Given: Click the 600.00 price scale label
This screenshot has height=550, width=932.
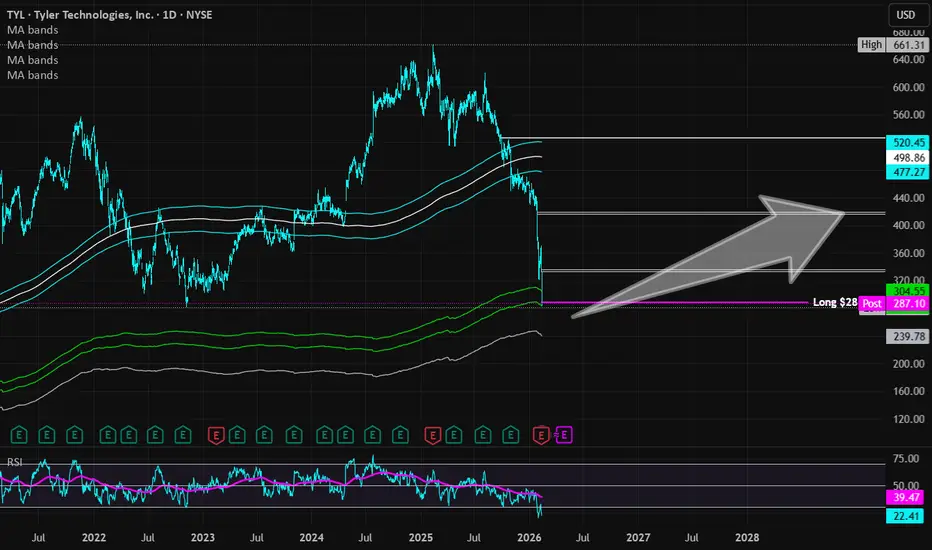Looking at the screenshot, I should pos(908,87).
